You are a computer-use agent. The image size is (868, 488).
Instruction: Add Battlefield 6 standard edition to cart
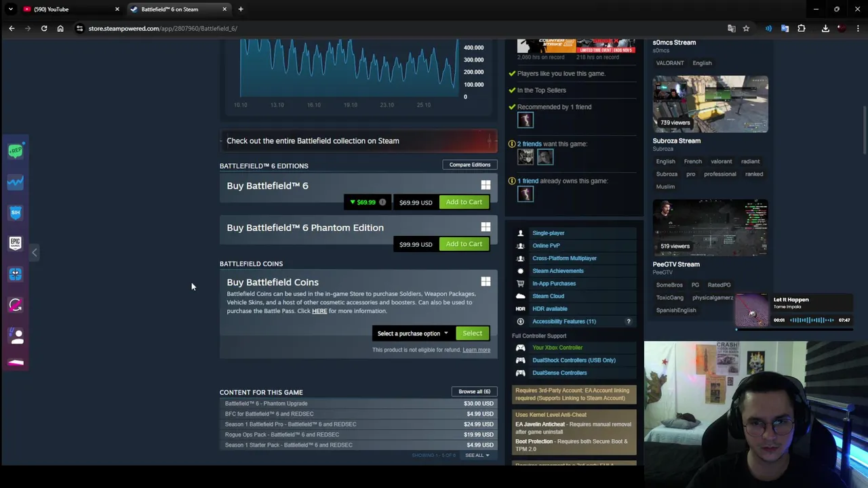coord(464,202)
